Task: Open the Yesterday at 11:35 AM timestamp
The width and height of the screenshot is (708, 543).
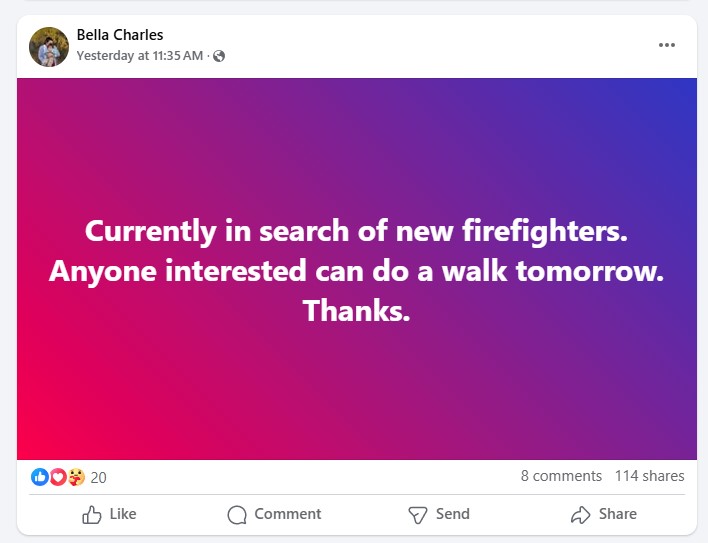Action: [x=140, y=56]
